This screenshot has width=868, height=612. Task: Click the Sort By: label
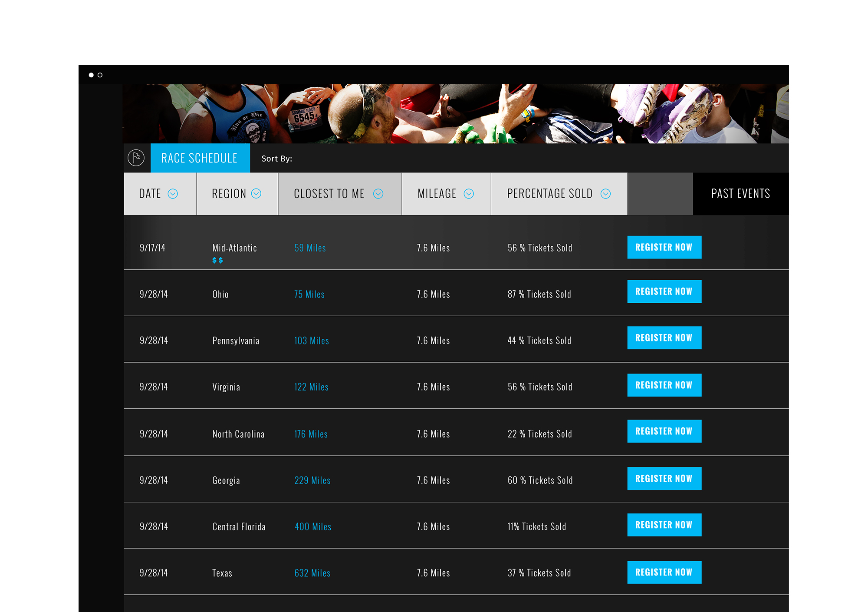pyautogui.click(x=277, y=159)
